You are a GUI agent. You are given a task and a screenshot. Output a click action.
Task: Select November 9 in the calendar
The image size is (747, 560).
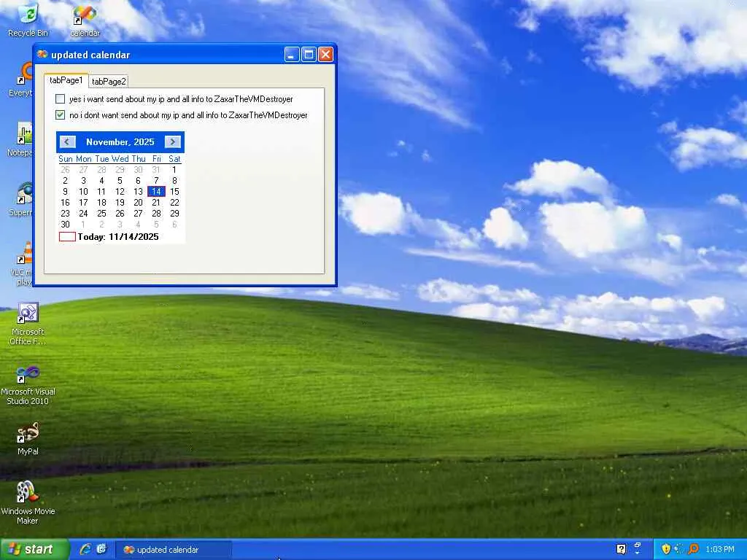pyautogui.click(x=65, y=192)
